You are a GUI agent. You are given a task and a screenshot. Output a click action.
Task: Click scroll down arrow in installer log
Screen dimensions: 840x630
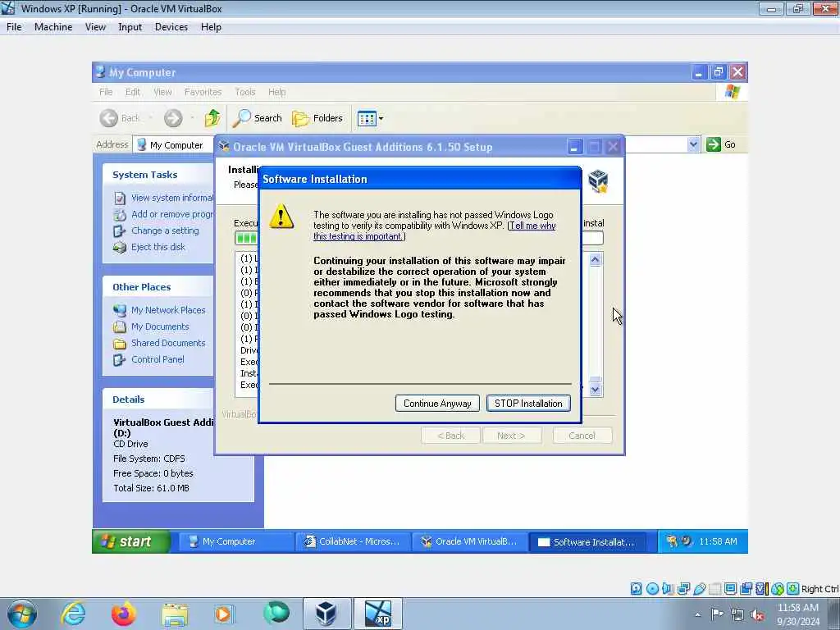coord(596,390)
